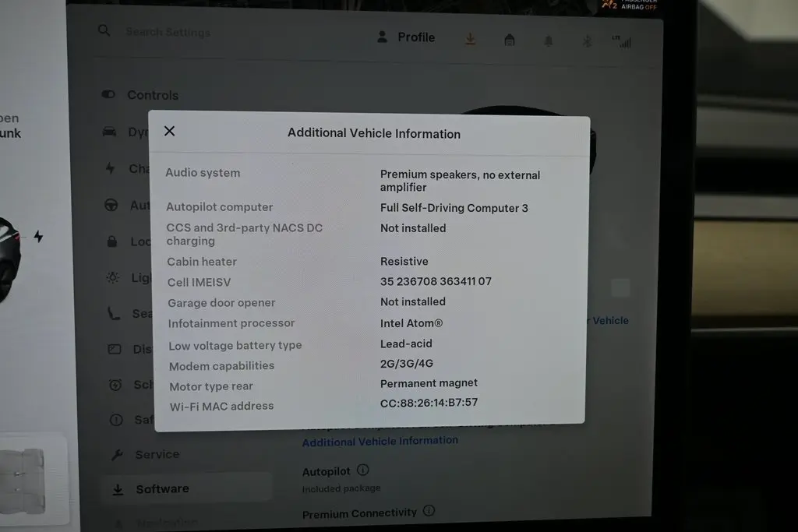Image resolution: width=798 pixels, height=532 pixels.
Task: Open the Profile menu
Action: pyautogui.click(x=406, y=37)
